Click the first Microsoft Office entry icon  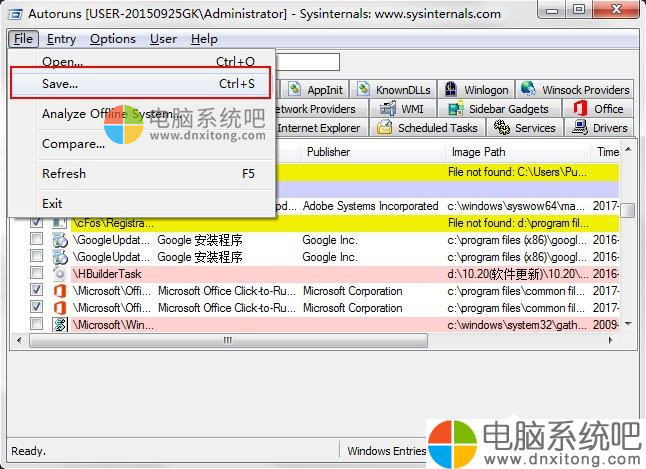59,291
